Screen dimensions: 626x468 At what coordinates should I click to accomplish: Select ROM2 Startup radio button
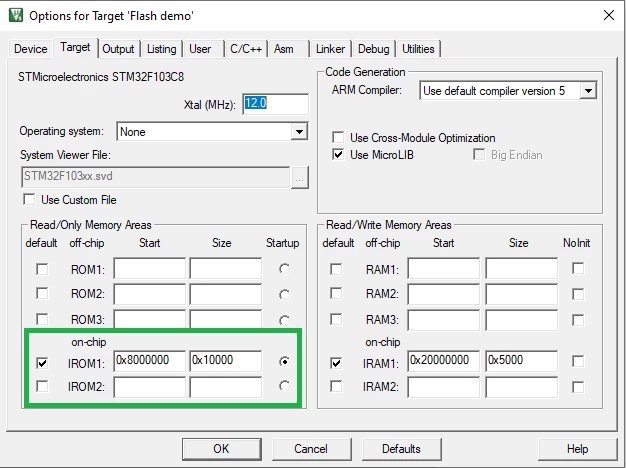(284, 295)
